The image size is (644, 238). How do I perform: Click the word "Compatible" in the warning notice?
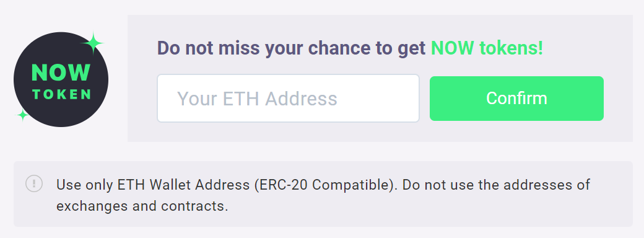pos(348,185)
